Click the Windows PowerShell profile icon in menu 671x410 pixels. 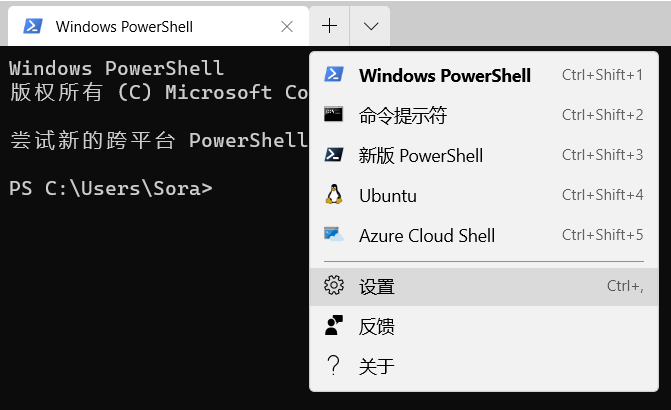point(334,75)
